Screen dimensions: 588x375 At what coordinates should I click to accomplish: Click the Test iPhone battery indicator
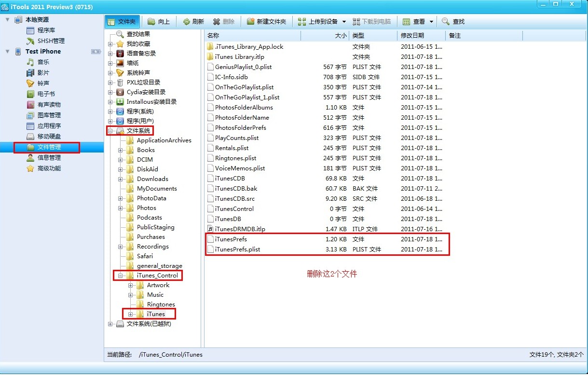click(96, 52)
